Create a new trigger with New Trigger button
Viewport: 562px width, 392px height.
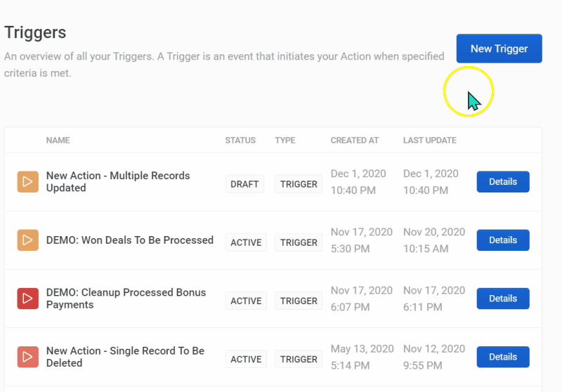tap(499, 48)
